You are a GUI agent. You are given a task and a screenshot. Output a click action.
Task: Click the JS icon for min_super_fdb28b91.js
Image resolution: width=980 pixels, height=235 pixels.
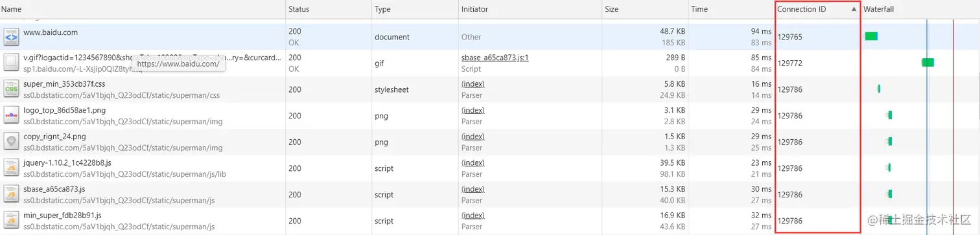[11, 221]
